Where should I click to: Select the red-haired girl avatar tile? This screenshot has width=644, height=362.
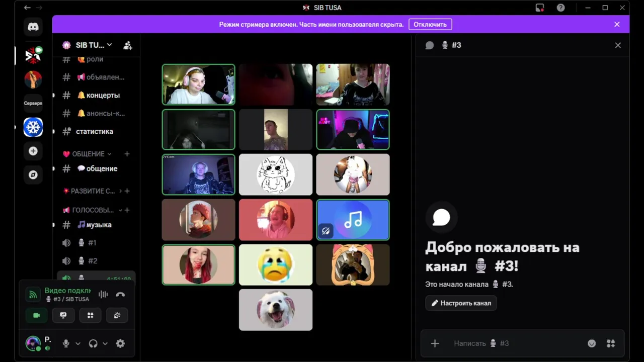(198, 264)
